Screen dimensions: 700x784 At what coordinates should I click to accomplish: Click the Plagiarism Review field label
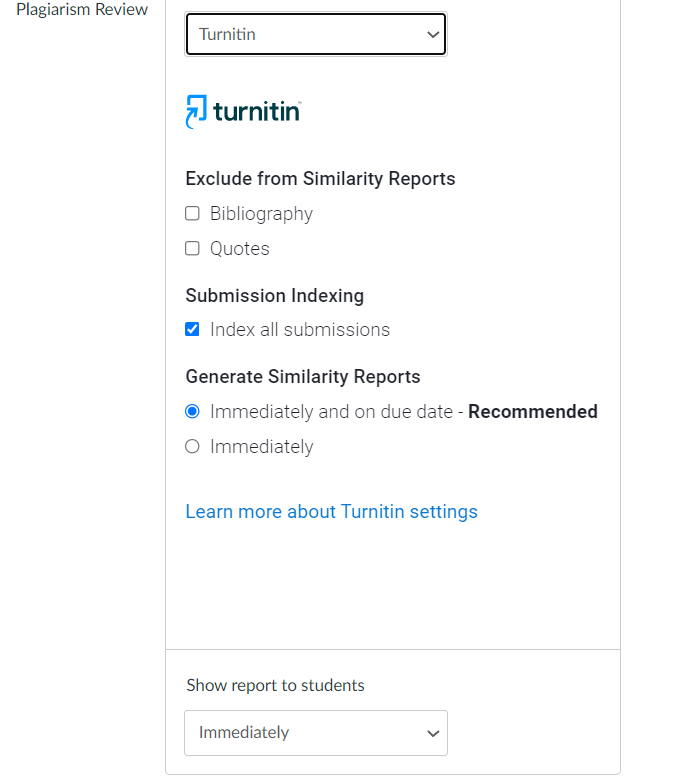[x=82, y=10]
